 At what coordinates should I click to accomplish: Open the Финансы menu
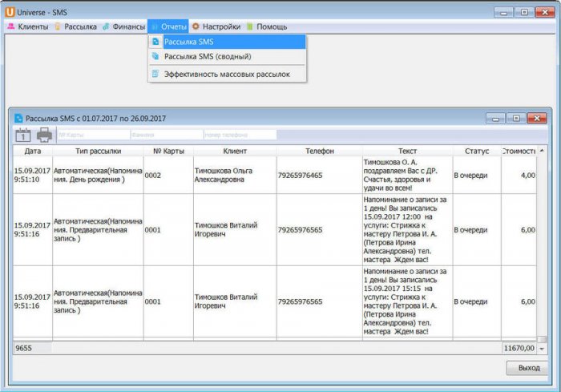pyautogui.click(x=123, y=26)
